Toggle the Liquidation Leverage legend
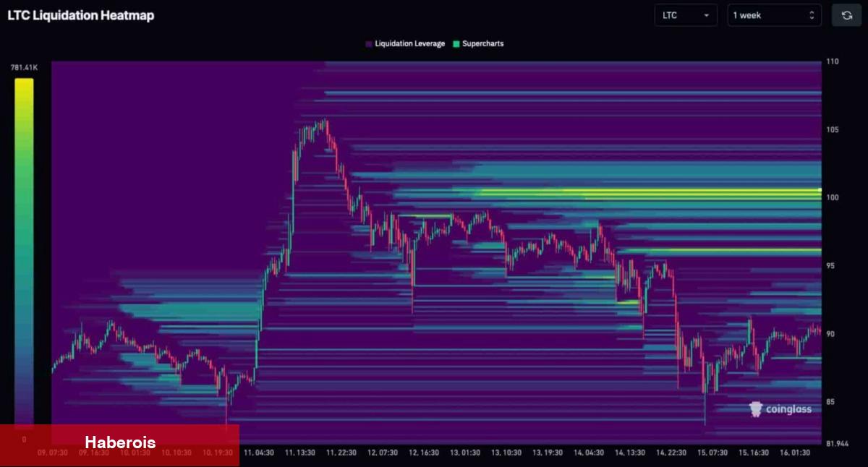This screenshot has width=868, height=467. (404, 43)
